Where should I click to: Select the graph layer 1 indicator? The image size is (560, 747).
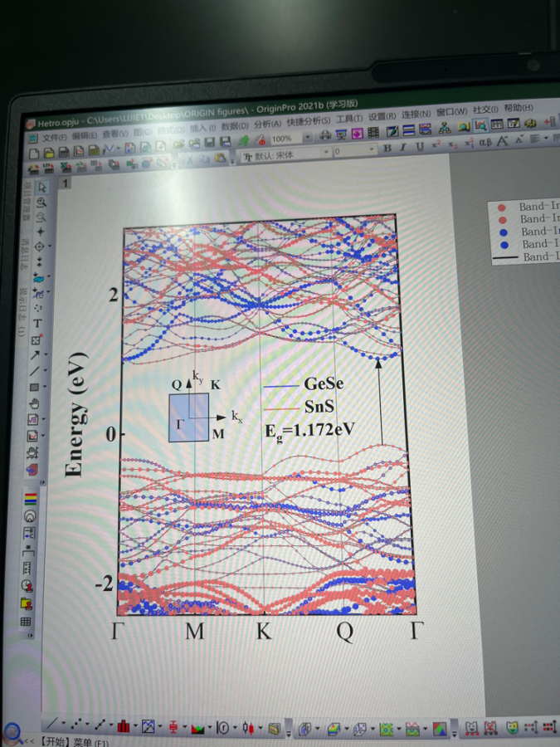66,183
